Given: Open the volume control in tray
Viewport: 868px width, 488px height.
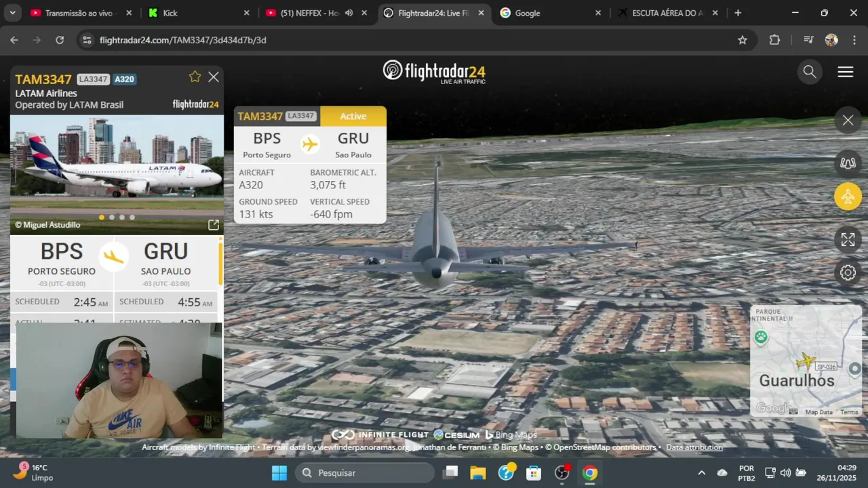Looking at the screenshot, I should click(785, 472).
